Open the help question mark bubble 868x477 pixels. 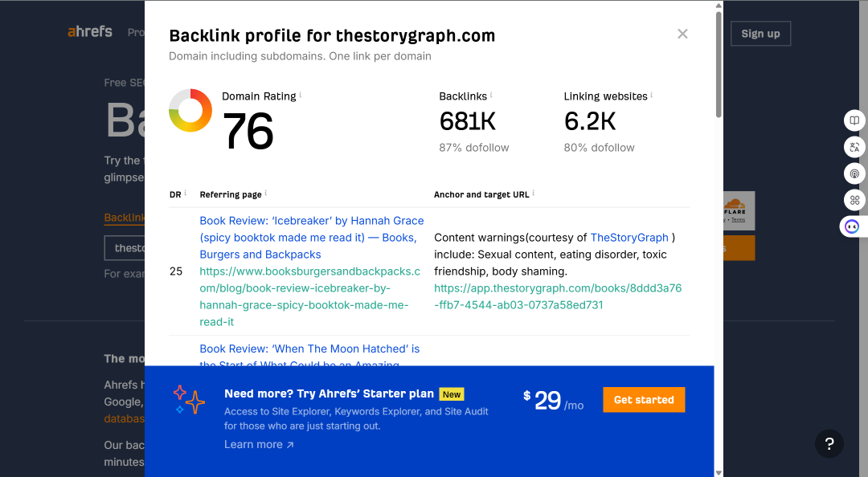[829, 443]
